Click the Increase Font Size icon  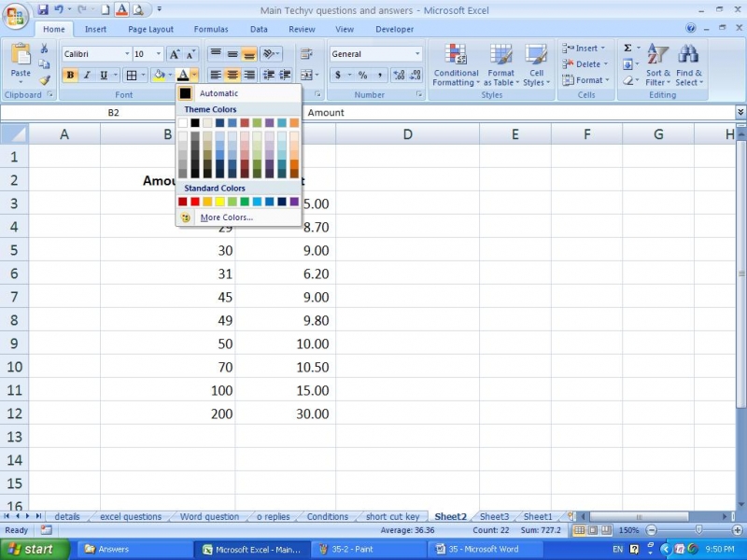click(x=175, y=54)
